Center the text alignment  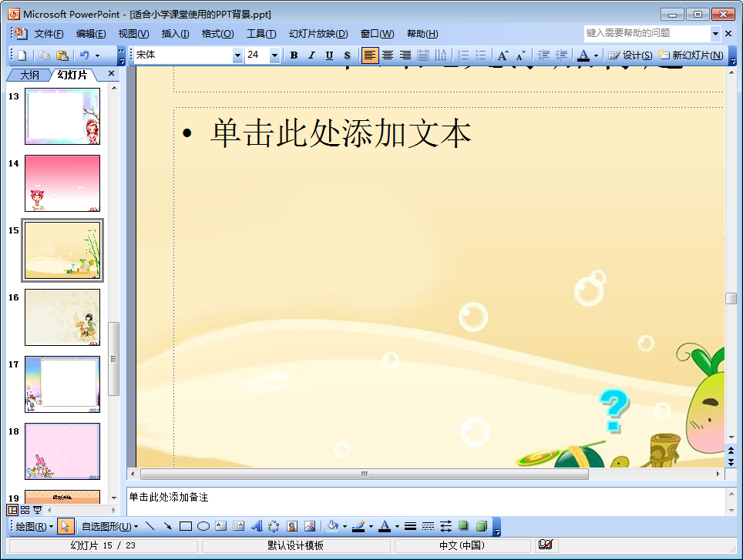(x=388, y=55)
